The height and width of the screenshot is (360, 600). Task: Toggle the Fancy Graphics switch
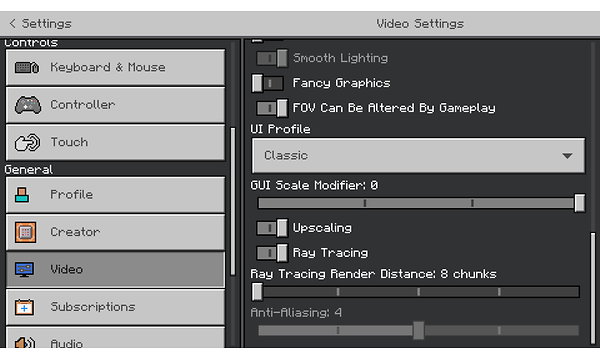268,83
